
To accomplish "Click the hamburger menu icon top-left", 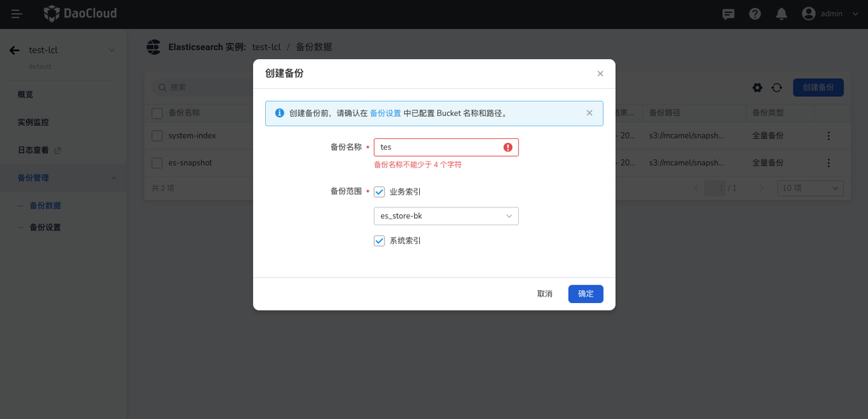I will (x=16, y=13).
